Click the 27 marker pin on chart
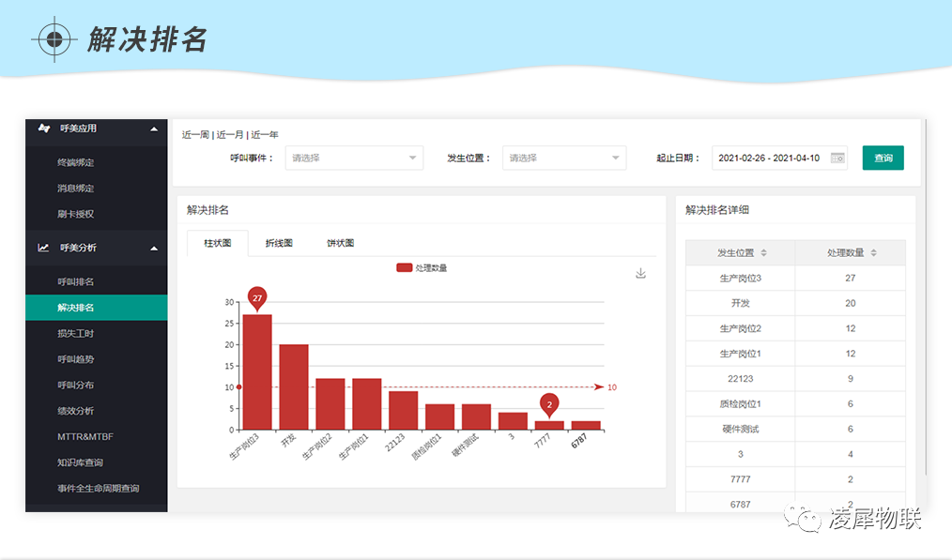The width and height of the screenshot is (952, 560). (x=257, y=298)
